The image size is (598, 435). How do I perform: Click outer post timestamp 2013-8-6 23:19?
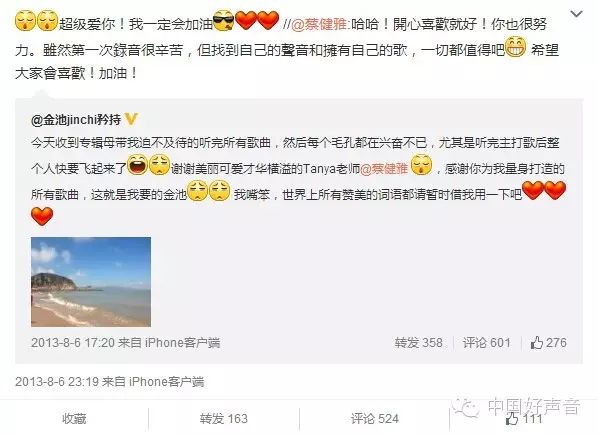(57, 381)
